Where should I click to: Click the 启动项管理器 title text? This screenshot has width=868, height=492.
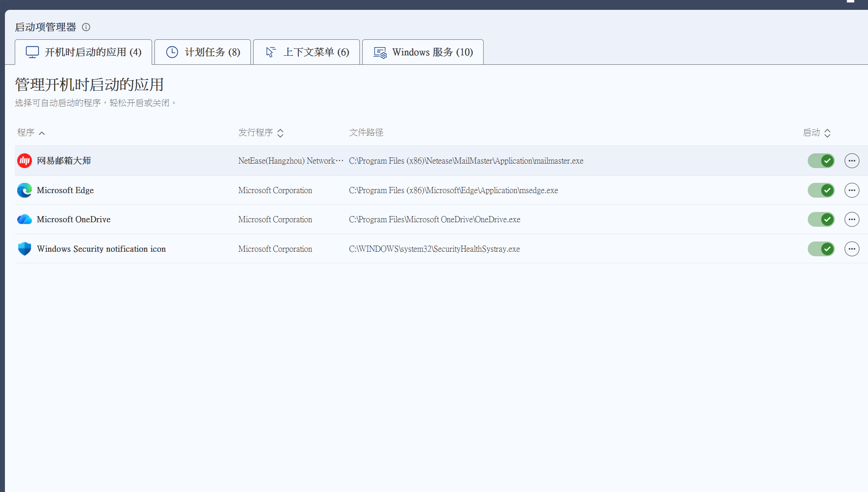coord(45,27)
